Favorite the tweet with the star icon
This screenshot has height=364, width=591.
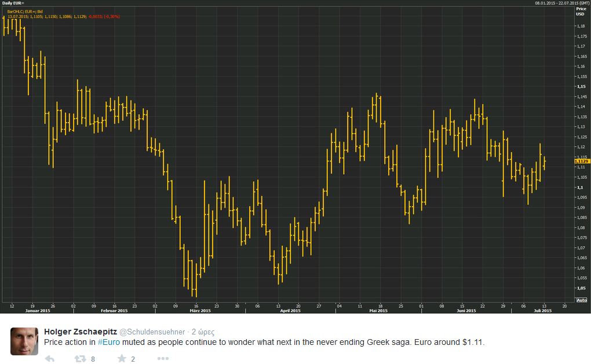(x=122, y=359)
